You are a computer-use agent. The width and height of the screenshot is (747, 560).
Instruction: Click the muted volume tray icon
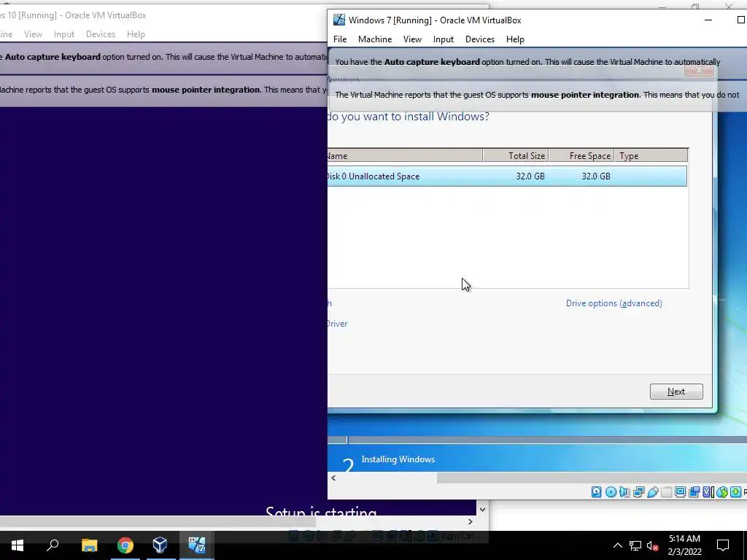[x=653, y=545]
